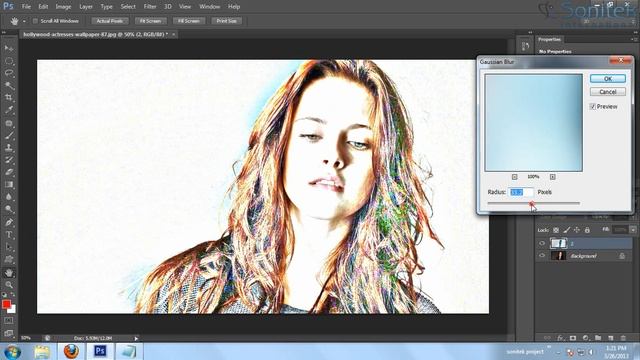Select the Brush tool
The width and height of the screenshot is (640, 360).
coord(9,136)
